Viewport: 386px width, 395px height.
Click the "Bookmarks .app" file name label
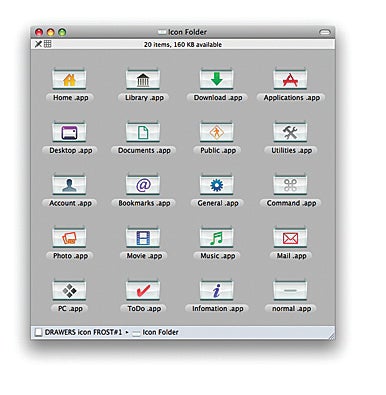[144, 203]
